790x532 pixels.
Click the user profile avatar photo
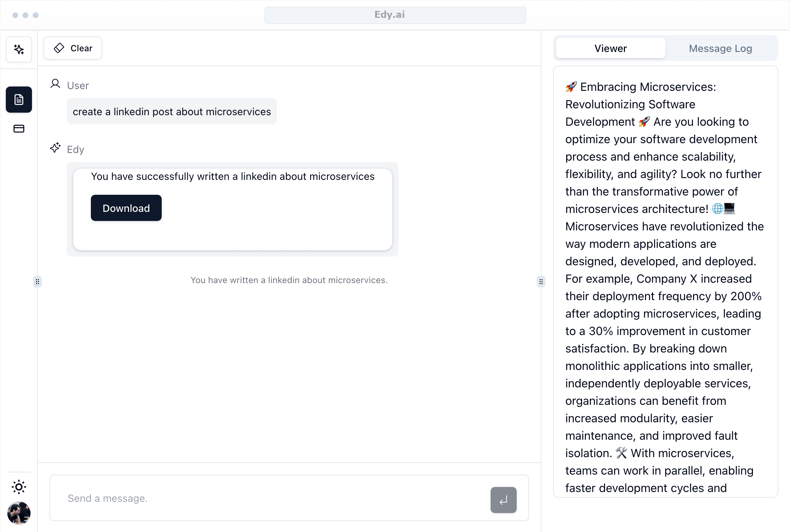click(19, 513)
